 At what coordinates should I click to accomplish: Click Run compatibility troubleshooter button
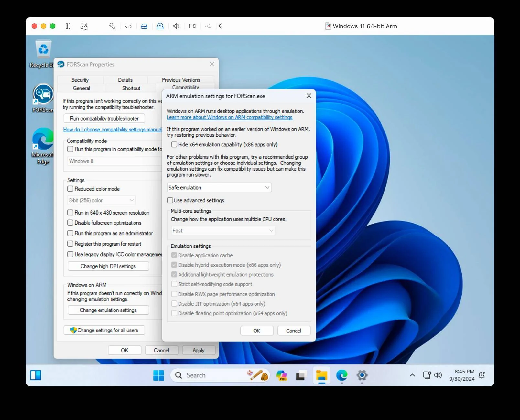tap(104, 119)
